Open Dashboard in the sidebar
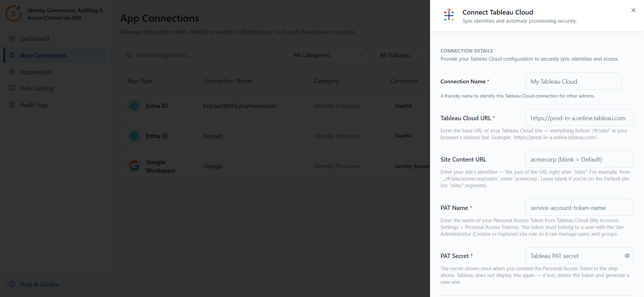 (55, 39)
